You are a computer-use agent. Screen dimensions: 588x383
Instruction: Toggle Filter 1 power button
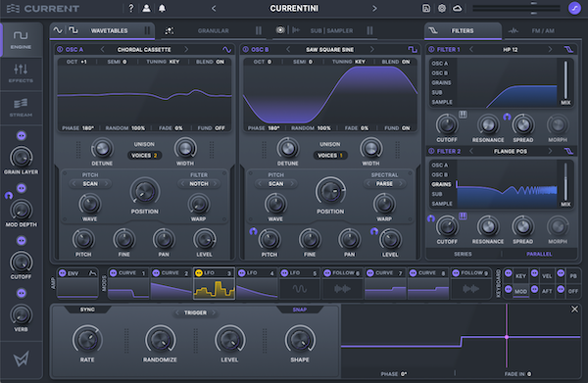tap(431, 50)
